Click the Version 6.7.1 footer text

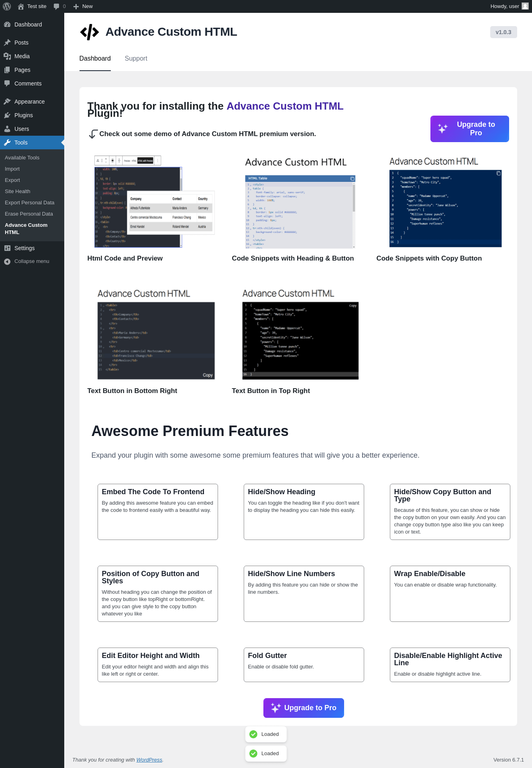point(508,760)
